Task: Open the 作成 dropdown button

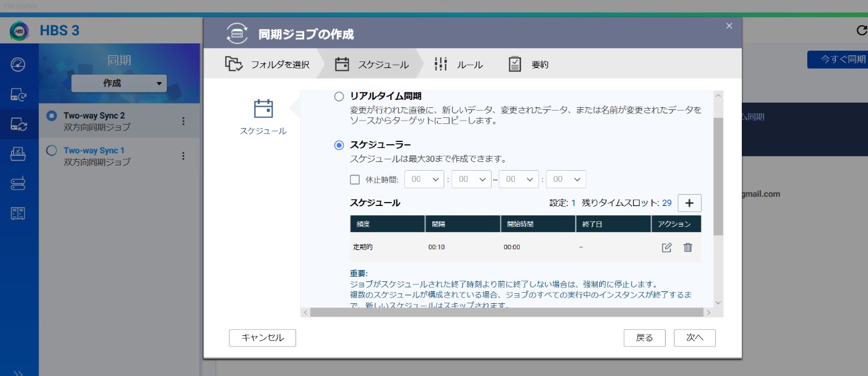Action: 119,83
